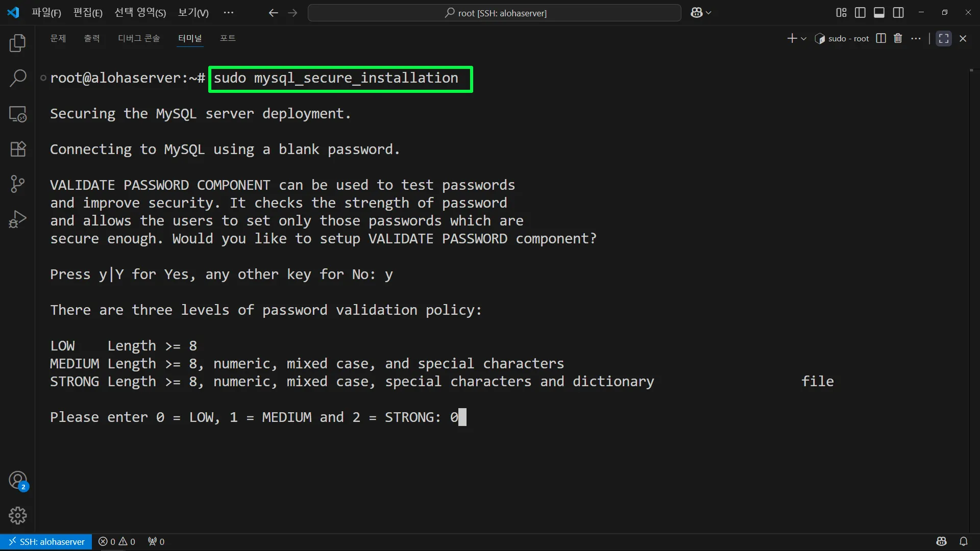Open Source Control view

pyautogui.click(x=18, y=184)
